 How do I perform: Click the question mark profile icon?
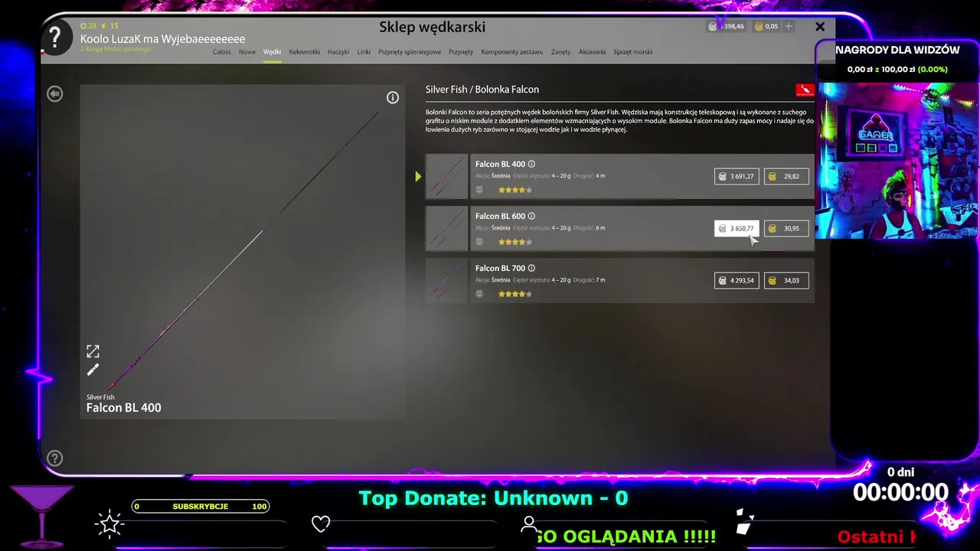pyautogui.click(x=55, y=37)
